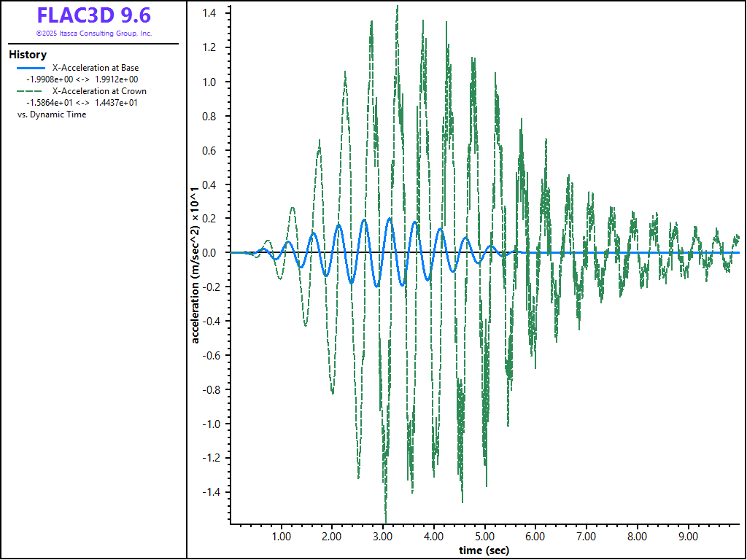747x560 pixels.
Task: Click the Itasca Consulting Group copyright text
Action: tap(93, 34)
